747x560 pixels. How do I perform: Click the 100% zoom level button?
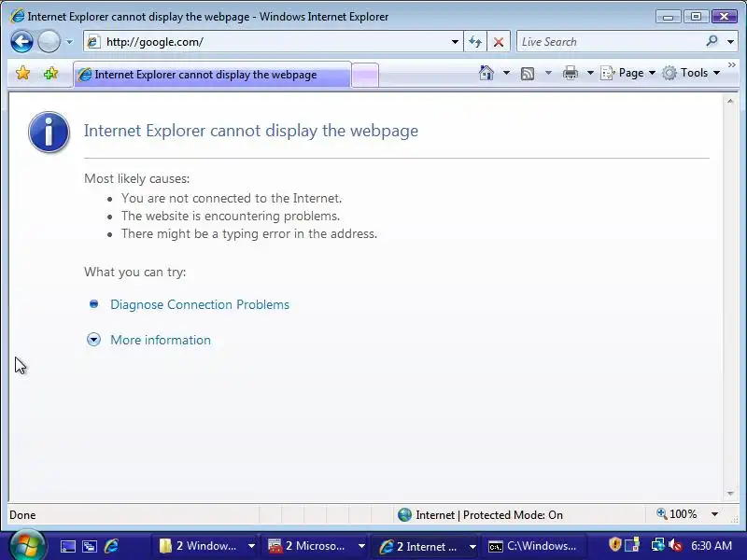click(x=676, y=514)
